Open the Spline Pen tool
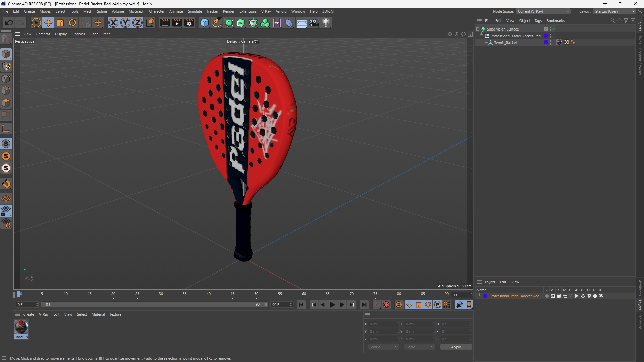This screenshot has height=362, width=644. click(x=217, y=23)
